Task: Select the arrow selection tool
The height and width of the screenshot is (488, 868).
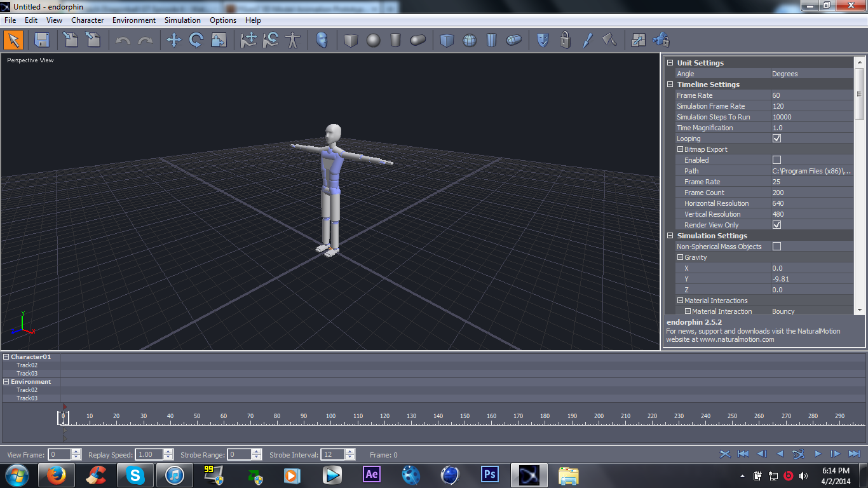Action: [x=13, y=40]
